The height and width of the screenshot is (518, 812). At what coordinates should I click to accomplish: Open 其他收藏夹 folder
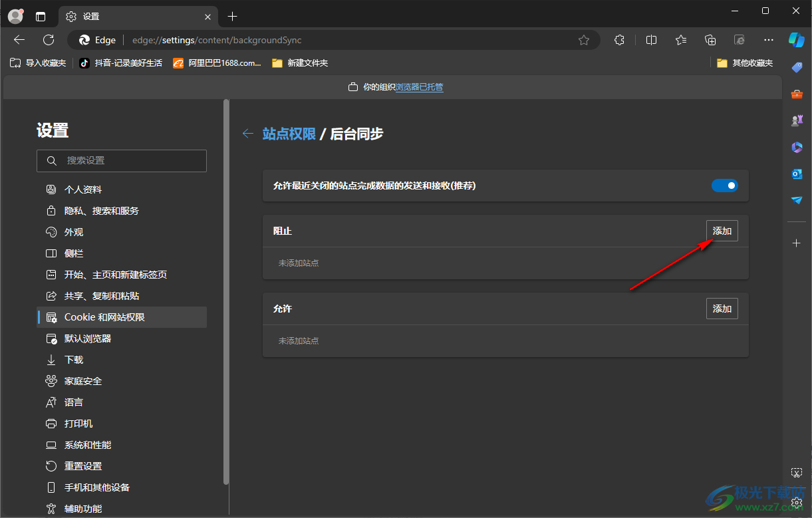(x=745, y=63)
